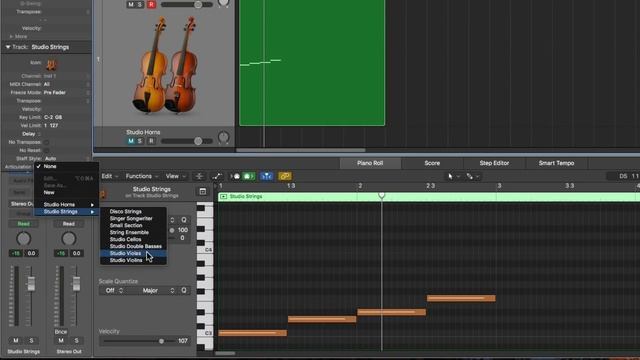This screenshot has height=360, width=640.
Task: Click the automation curve icon in piano roll toolbar
Action: click(x=217, y=176)
